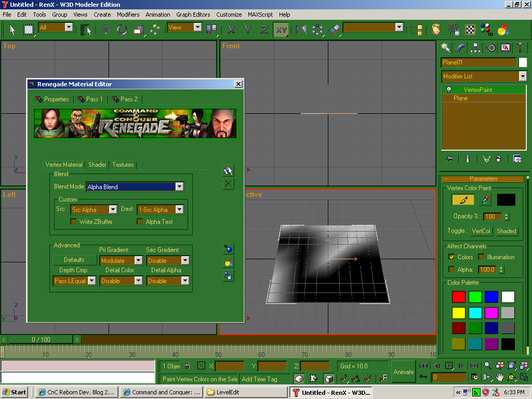Select the Move tool in main toolbar
The height and width of the screenshot is (399, 532).
[x=105, y=29]
